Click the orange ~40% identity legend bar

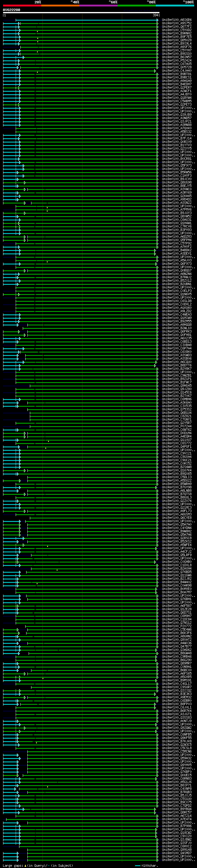tap(60, 6)
